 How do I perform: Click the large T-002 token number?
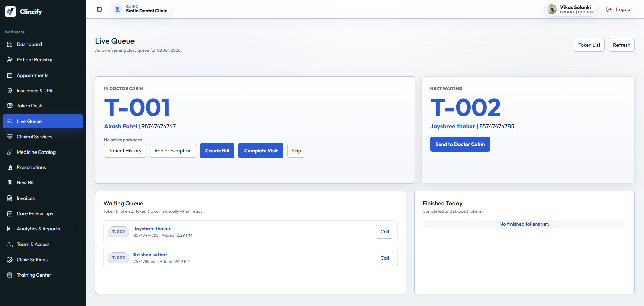(x=466, y=108)
